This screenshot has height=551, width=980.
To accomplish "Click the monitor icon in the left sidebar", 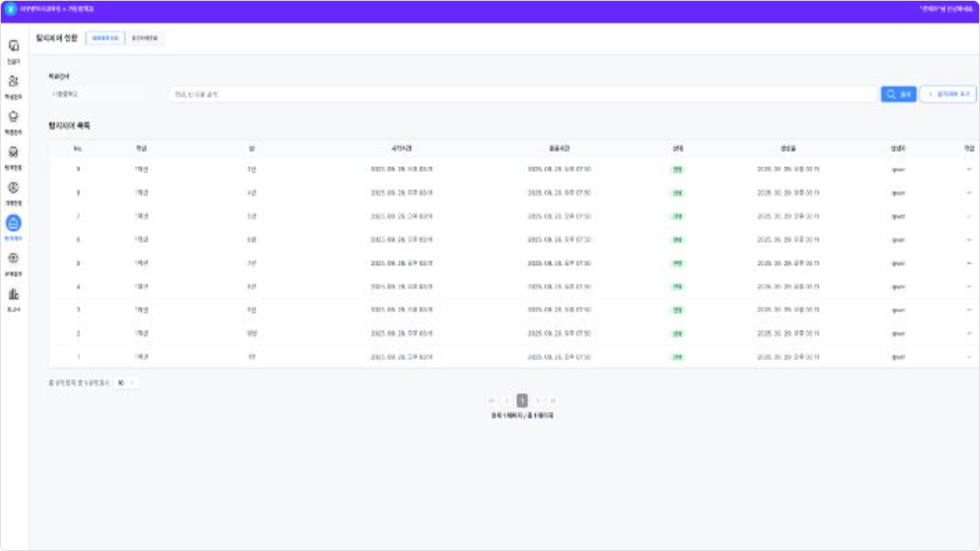I will point(13,46).
